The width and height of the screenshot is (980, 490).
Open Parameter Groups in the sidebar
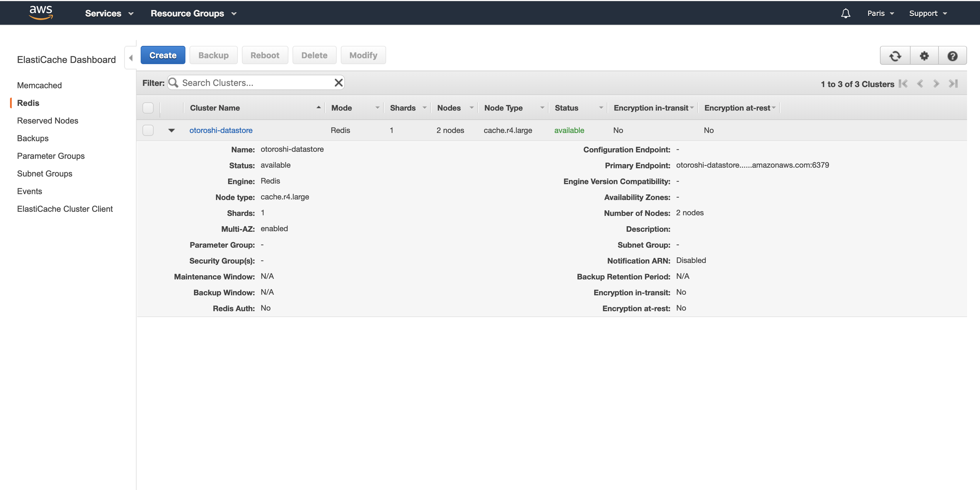tap(51, 156)
